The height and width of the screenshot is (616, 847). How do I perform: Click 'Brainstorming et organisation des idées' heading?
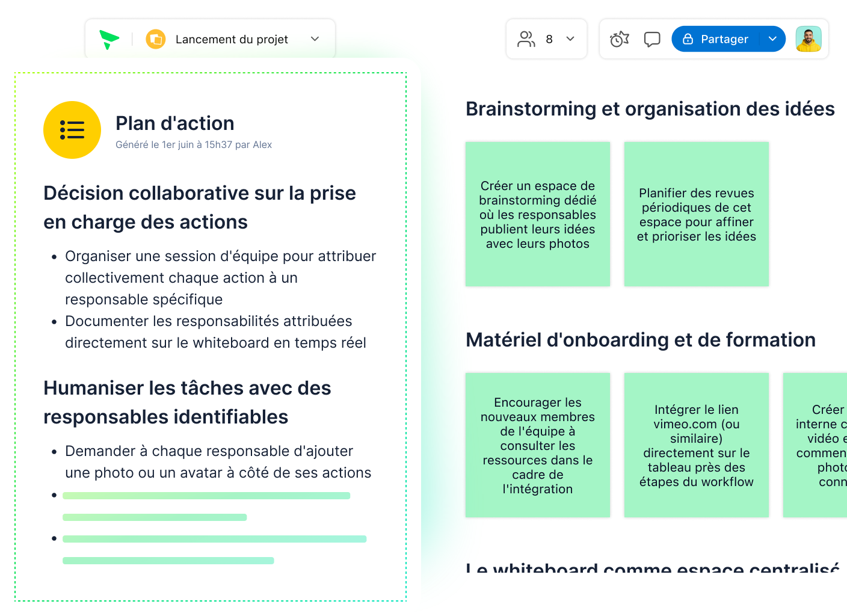tap(650, 109)
